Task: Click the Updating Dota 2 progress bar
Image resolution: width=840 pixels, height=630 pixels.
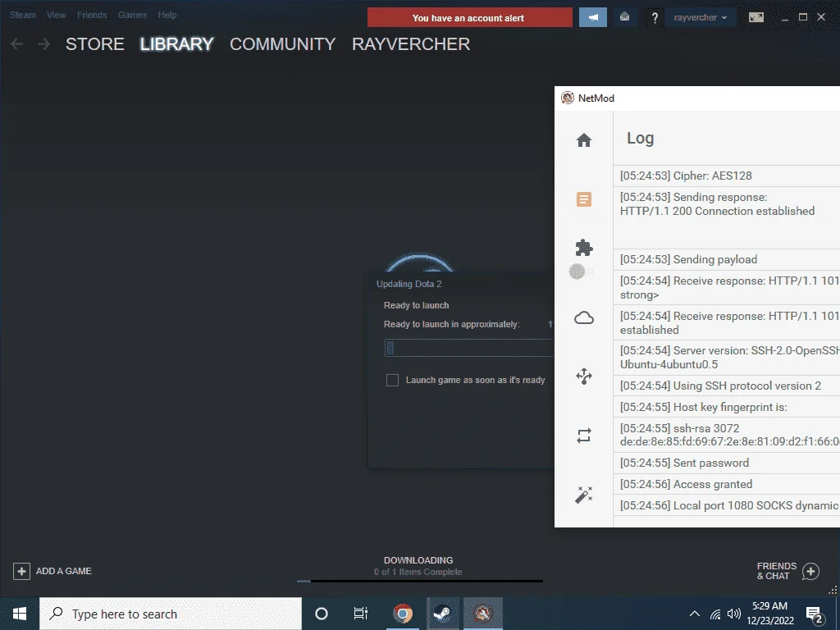Action: coord(469,348)
